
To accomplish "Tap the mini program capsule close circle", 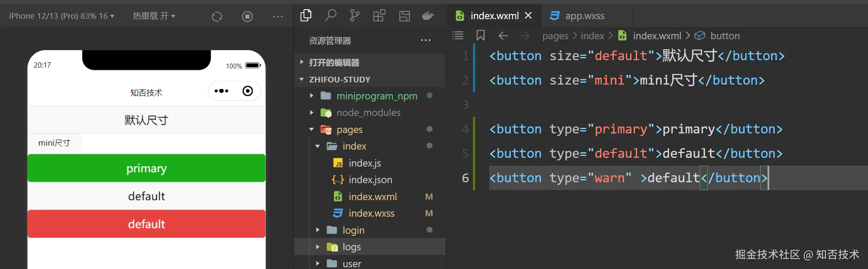I will [247, 91].
